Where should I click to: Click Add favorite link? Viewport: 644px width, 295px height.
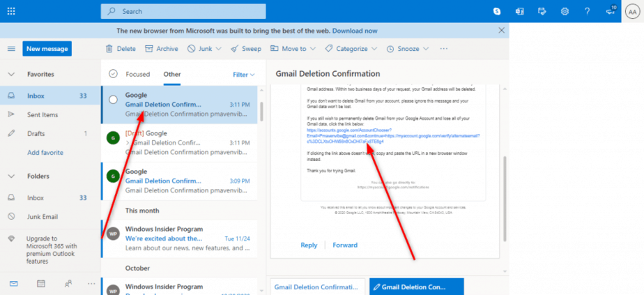coord(45,153)
